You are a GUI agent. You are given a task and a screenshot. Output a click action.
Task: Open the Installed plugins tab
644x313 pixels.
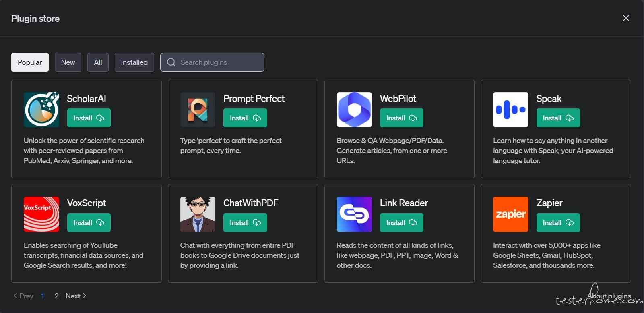coord(134,62)
